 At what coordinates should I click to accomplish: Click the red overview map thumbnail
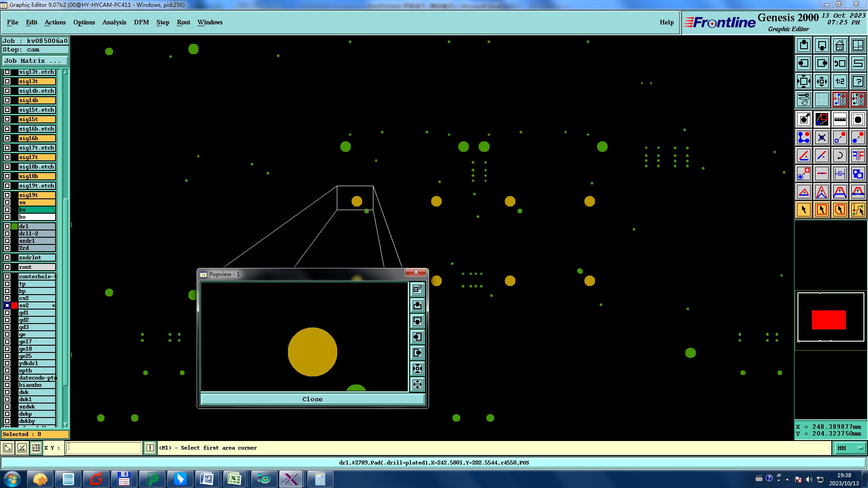coord(829,319)
